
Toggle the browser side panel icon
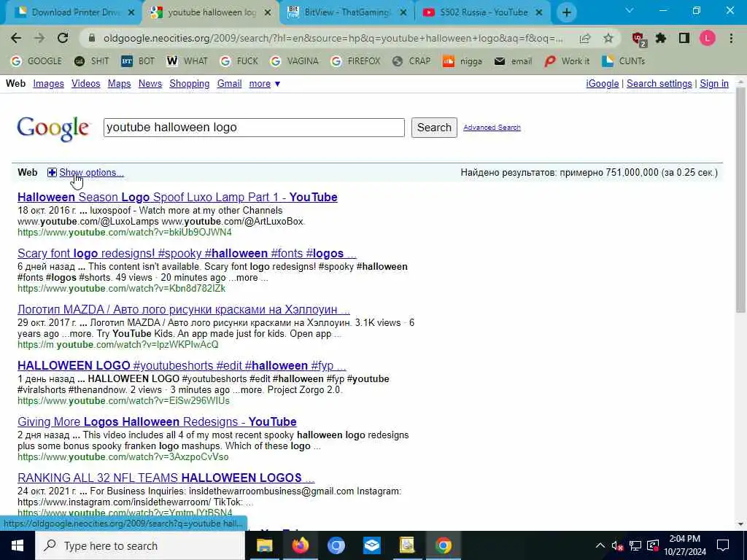coord(684,38)
